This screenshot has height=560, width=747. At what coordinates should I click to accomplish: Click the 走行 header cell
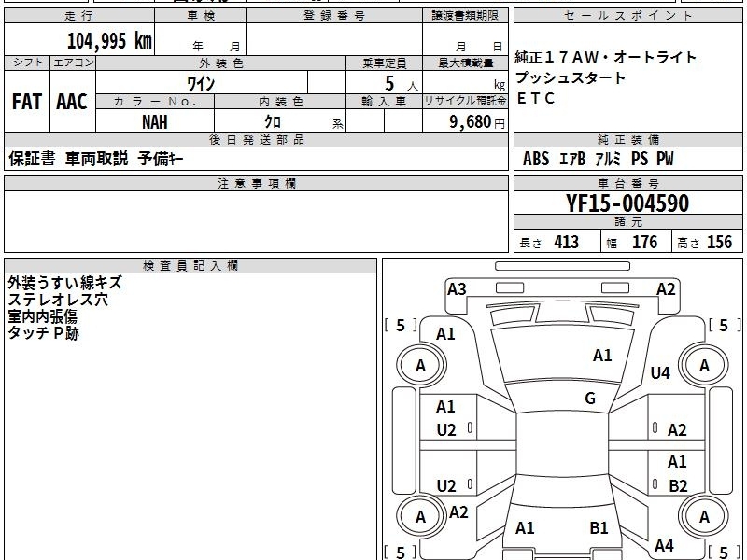(x=79, y=16)
